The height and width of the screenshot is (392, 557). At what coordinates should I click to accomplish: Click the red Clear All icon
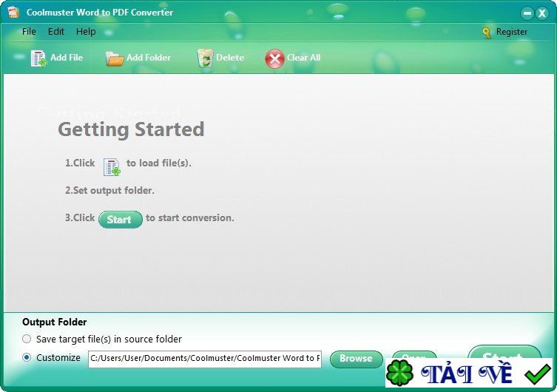tap(274, 58)
